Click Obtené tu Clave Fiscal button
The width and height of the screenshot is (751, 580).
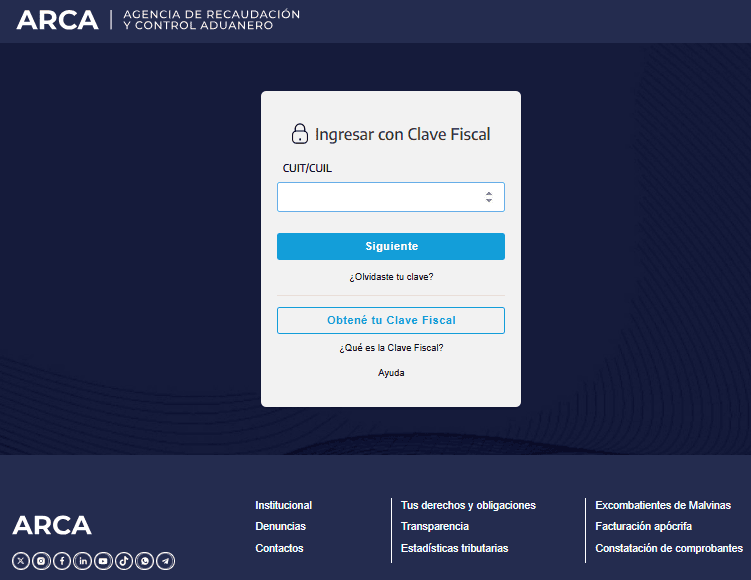(x=391, y=320)
